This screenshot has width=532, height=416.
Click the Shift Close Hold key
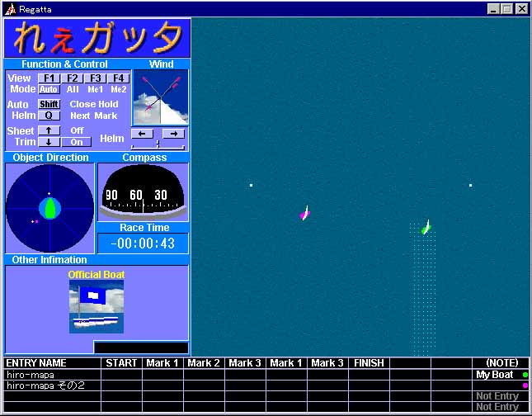[49, 104]
